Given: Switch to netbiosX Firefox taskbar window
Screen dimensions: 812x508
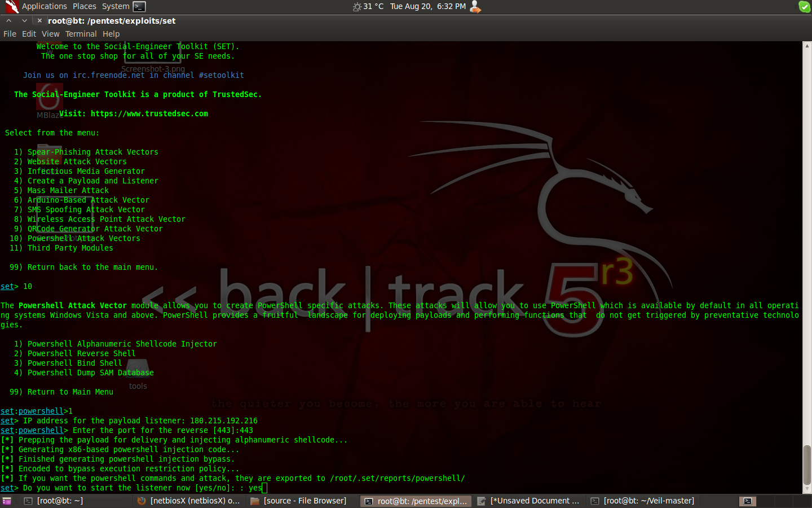Looking at the screenshot, I should pyautogui.click(x=189, y=501).
